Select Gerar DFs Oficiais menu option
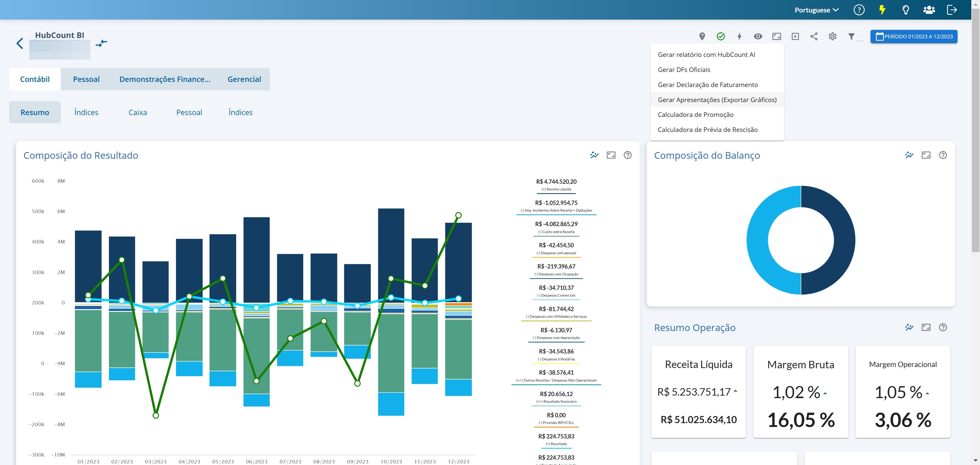This screenshot has height=465, width=980. click(x=684, y=70)
